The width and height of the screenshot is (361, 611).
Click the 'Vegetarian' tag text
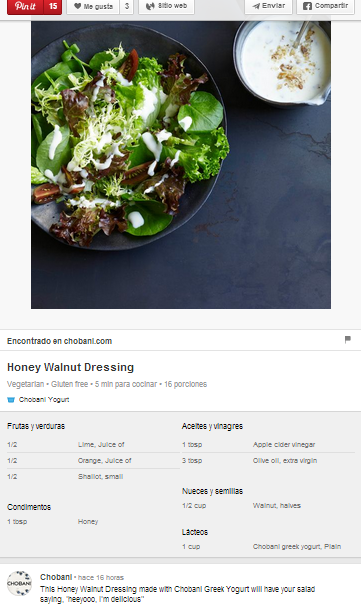tap(25, 384)
